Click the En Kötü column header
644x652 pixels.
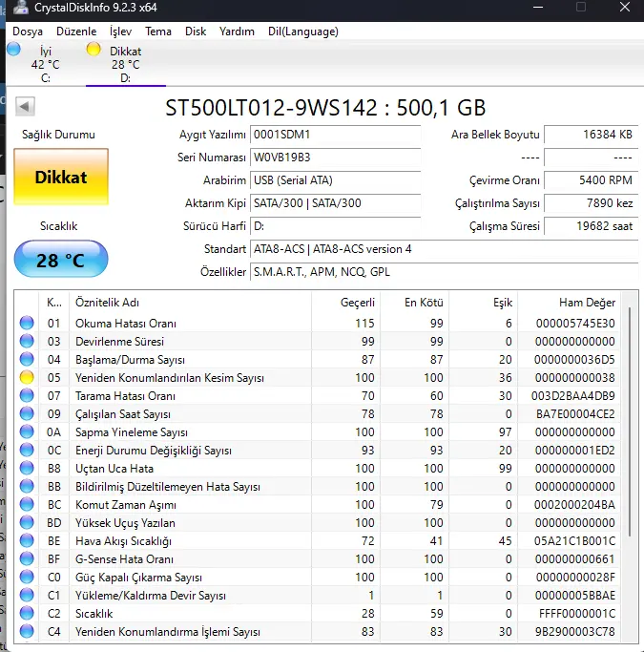pyautogui.click(x=414, y=303)
